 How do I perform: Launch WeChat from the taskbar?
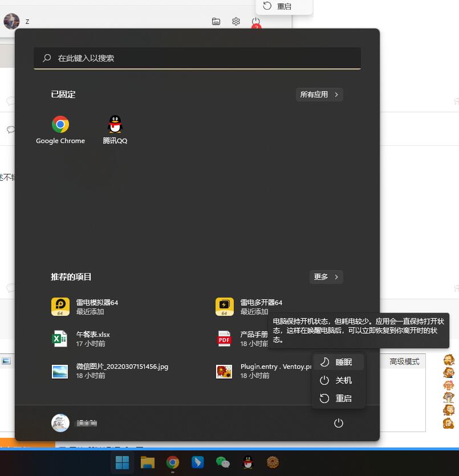pyautogui.click(x=222, y=462)
